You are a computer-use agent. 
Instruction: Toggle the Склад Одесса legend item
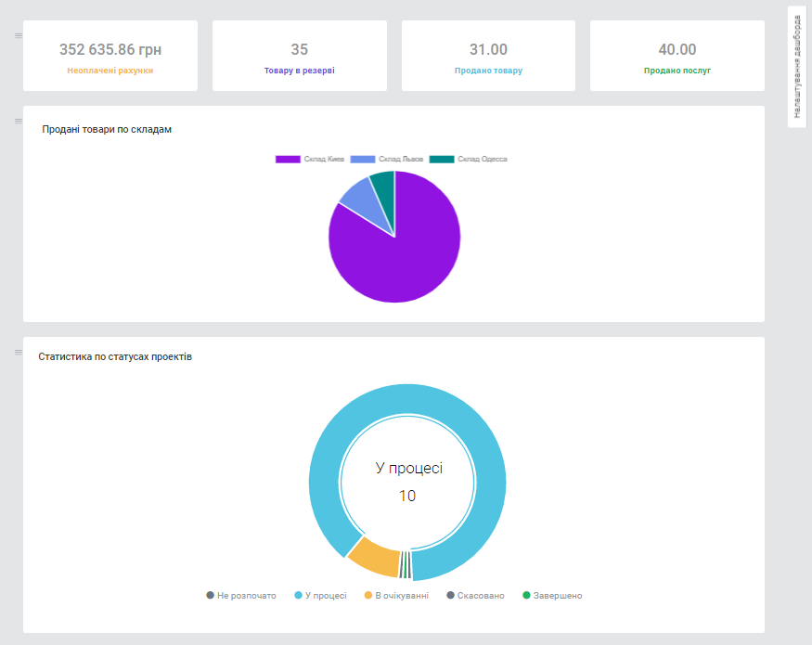(469, 160)
